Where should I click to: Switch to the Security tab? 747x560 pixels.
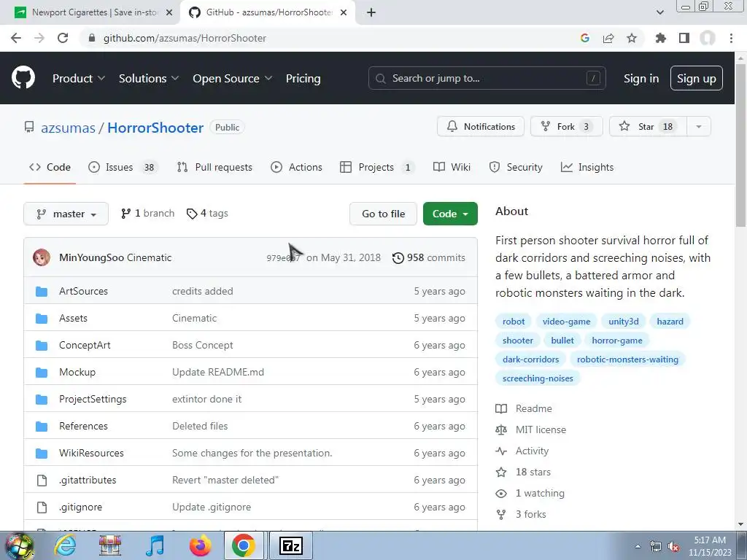point(516,167)
